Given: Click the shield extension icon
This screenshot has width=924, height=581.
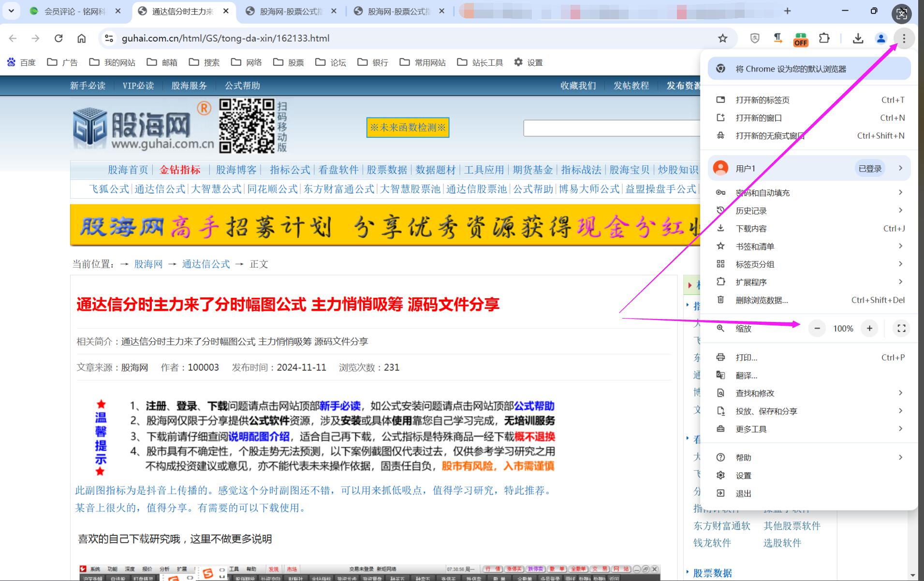Looking at the screenshot, I should [755, 38].
